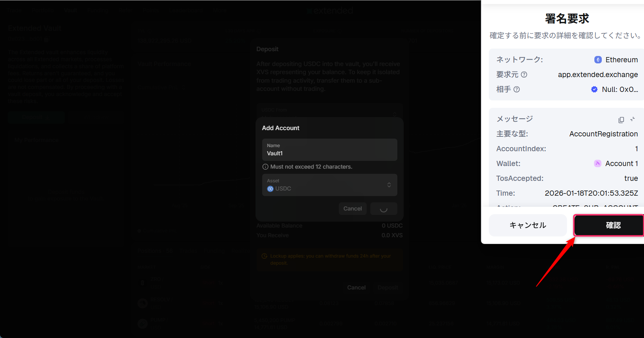Open the Portfolio tab in the top navigation

[43, 10]
